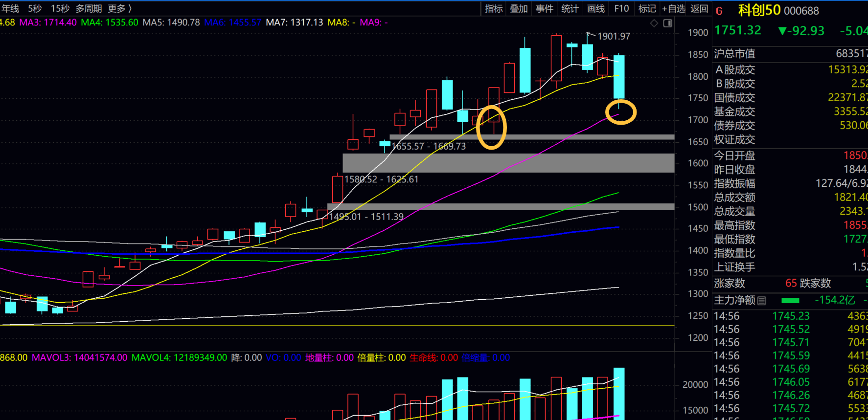Image resolution: width=868 pixels, height=420 pixels.
Task: Click the B股成交 row label
Action: (735, 84)
